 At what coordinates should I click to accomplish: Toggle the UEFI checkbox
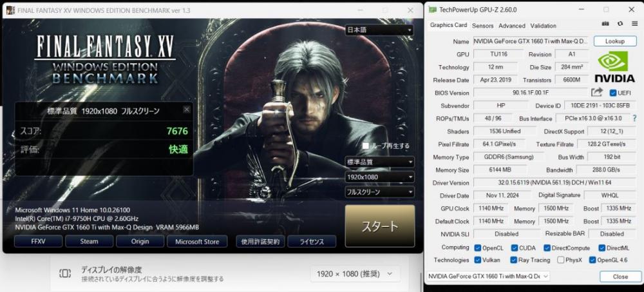click(613, 93)
